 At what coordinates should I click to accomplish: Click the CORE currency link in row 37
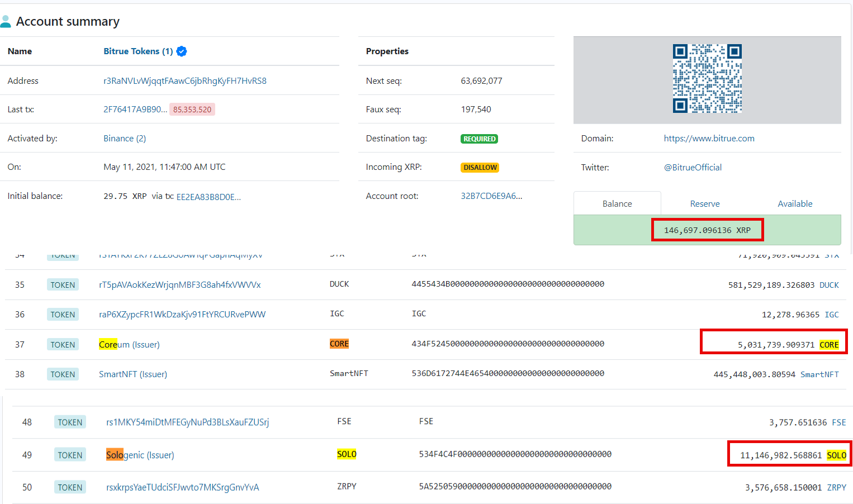pyautogui.click(x=829, y=345)
